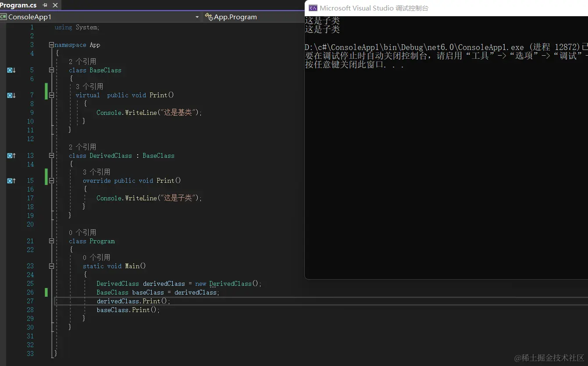Click 'new' keyword on line 25

(201, 284)
